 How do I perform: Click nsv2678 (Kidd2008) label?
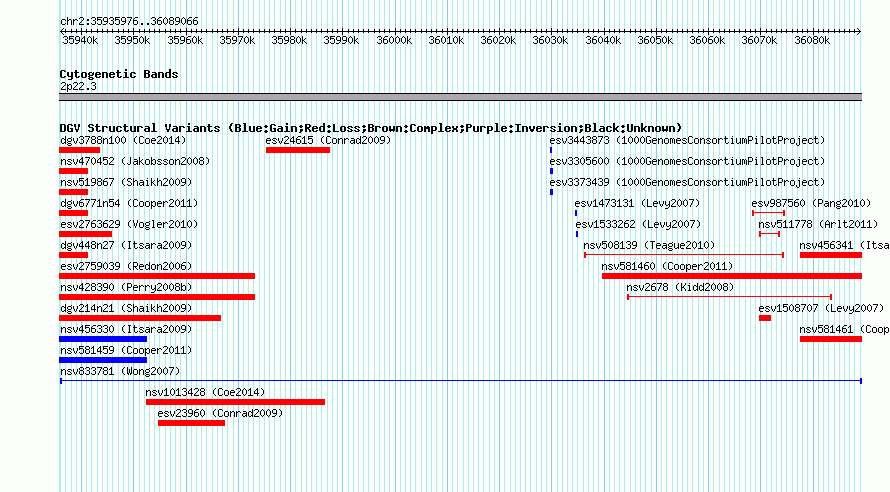[x=681, y=287]
